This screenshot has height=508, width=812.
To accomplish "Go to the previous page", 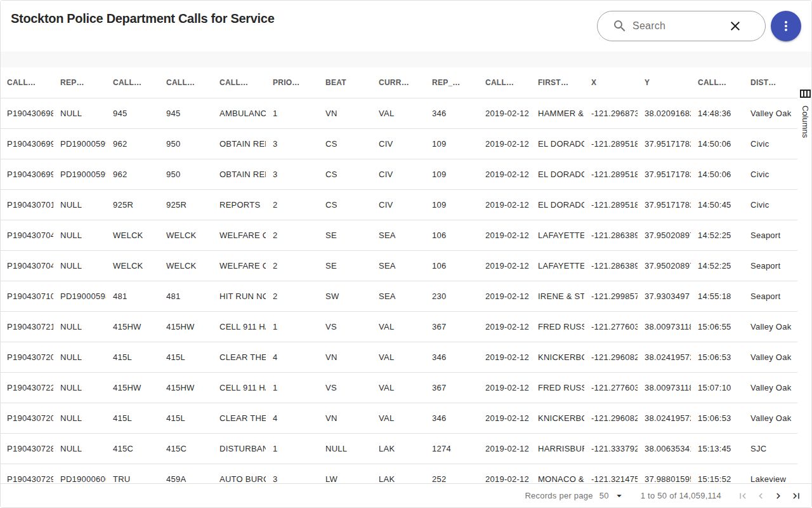I will tap(761, 496).
